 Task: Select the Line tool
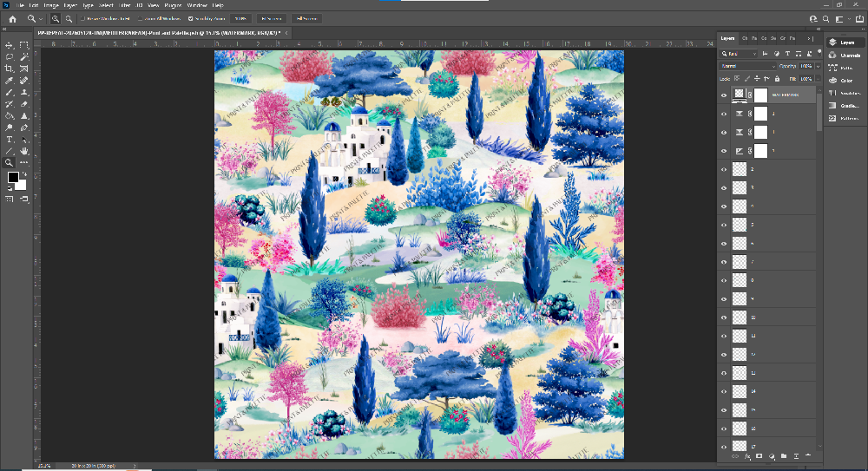[9, 151]
